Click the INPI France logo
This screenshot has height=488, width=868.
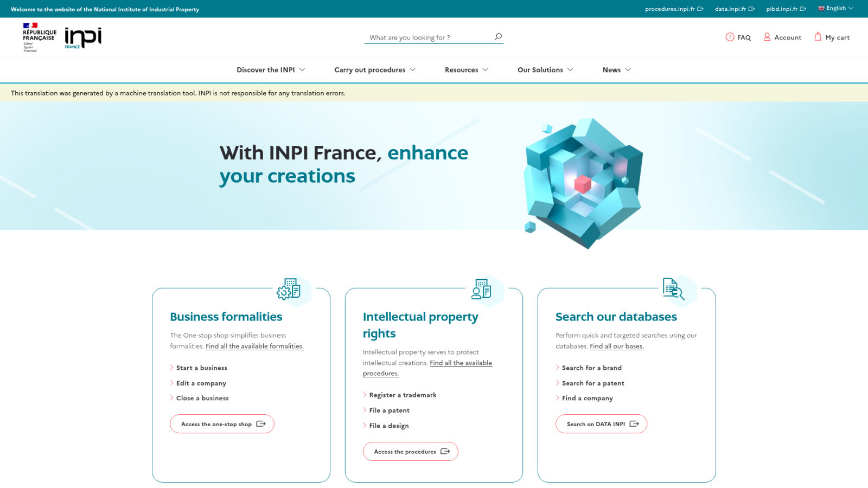point(83,38)
